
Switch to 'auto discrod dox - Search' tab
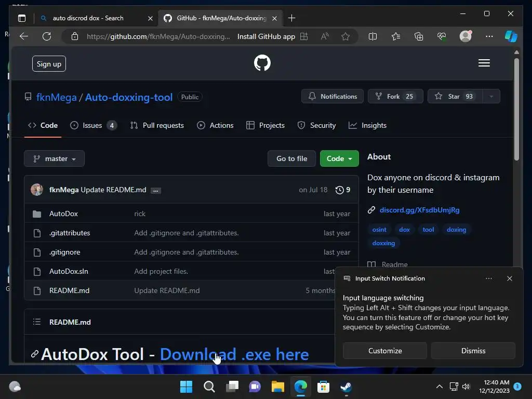(88, 18)
